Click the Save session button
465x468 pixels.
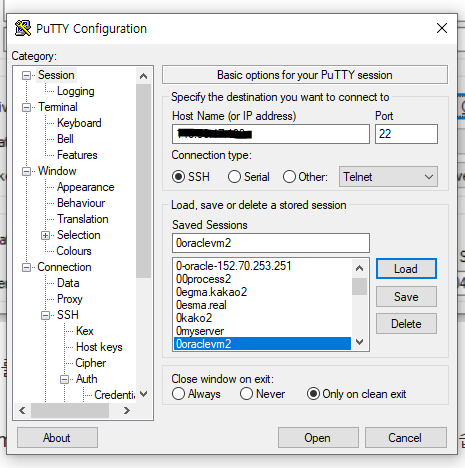[406, 297]
